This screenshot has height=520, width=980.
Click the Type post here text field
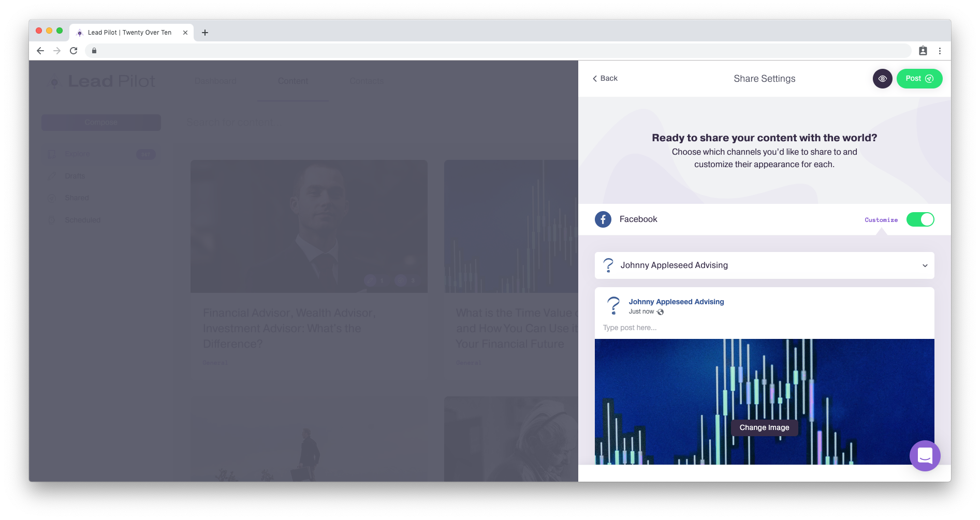click(x=764, y=328)
